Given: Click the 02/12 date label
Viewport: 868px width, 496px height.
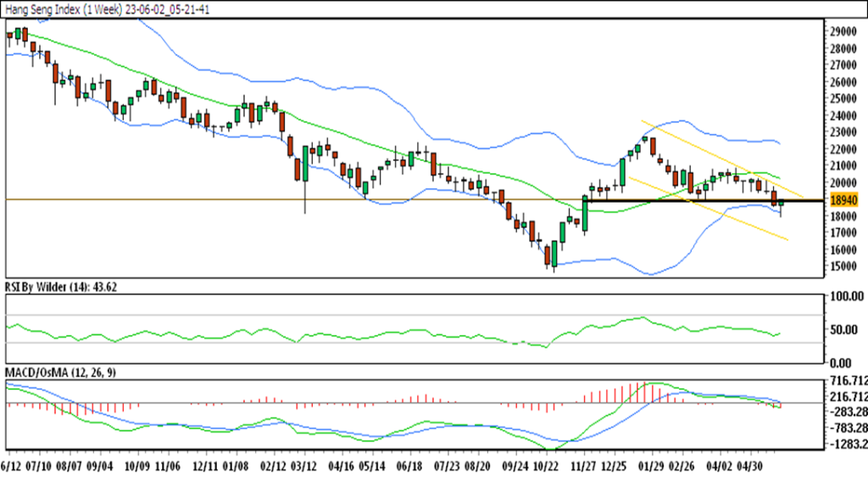Looking at the screenshot, I should pyautogui.click(x=273, y=466).
